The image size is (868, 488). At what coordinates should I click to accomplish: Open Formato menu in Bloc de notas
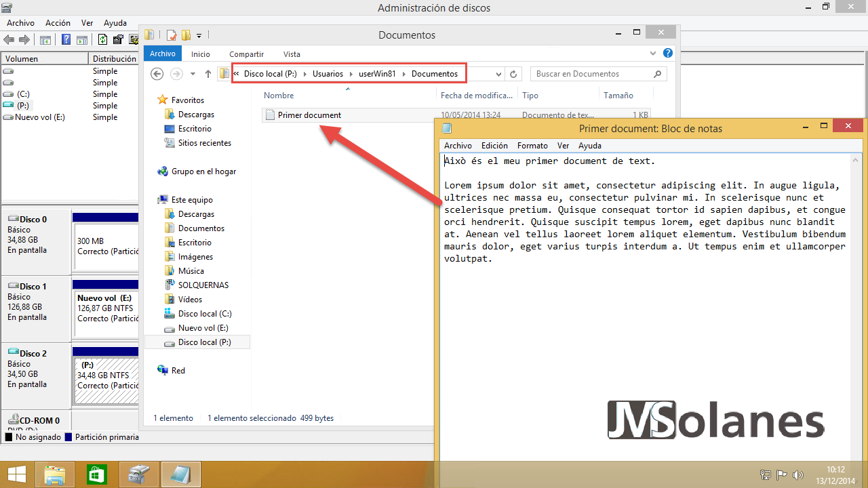click(532, 146)
